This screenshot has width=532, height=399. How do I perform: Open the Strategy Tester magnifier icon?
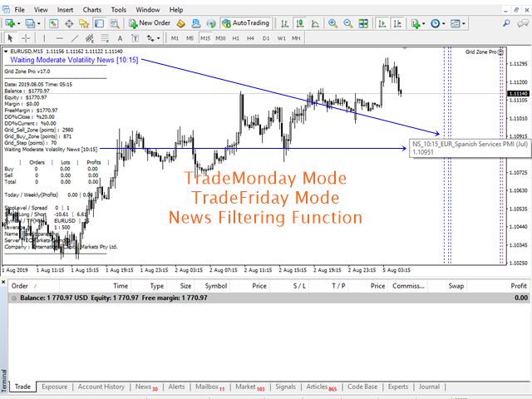pyautogui.click(x=115, y=23)
